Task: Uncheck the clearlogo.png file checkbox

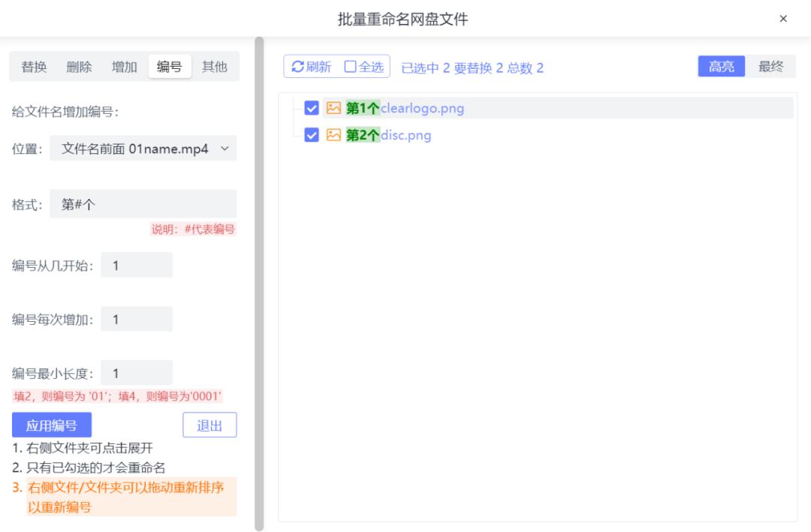Action: (x=312, y=108)
